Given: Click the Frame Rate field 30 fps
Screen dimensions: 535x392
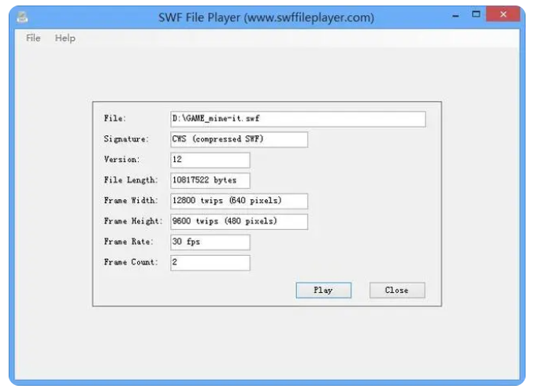Looking at the screenshot, I should click(x=210, y=242).
